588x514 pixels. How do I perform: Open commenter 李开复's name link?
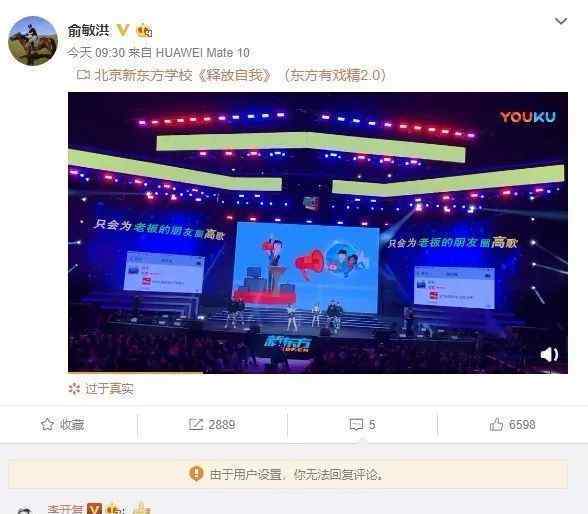coord(65,509)
